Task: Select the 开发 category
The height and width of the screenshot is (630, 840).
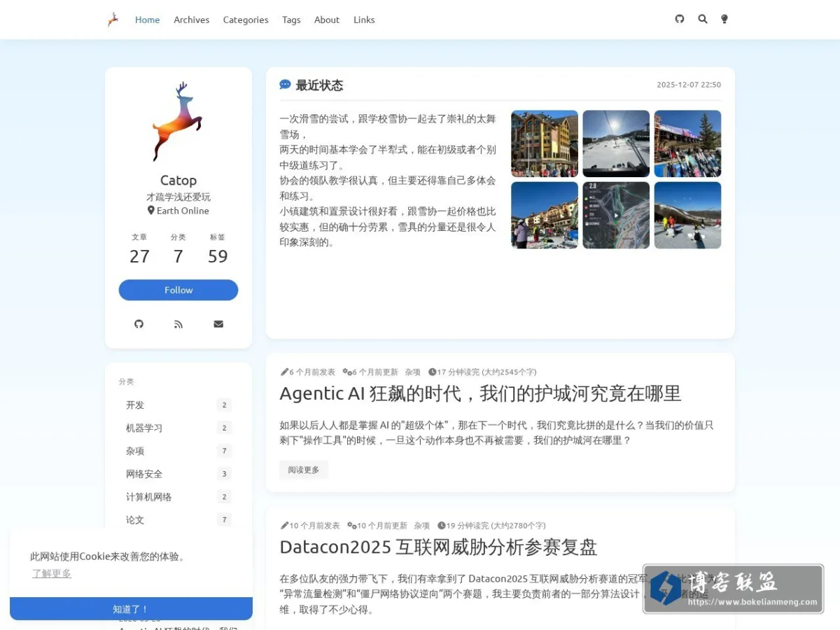Action: 178,405
